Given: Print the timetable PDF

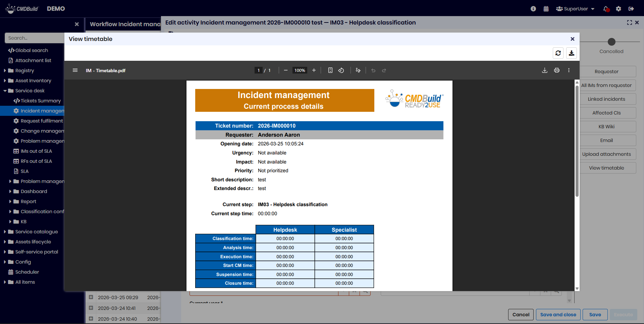Looking at the screenshot, I should point(557,71).
